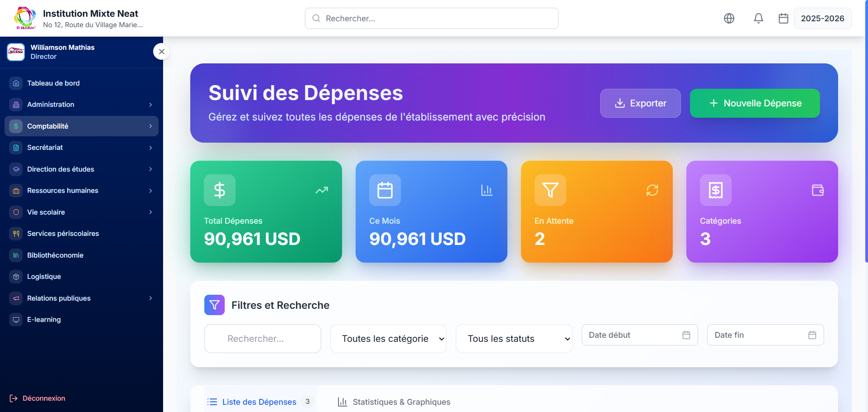Image resolution: width=868 pixels, height=412 pixels.
Task: Open the Tous les statuts dropdown
Action: point(514,339)
